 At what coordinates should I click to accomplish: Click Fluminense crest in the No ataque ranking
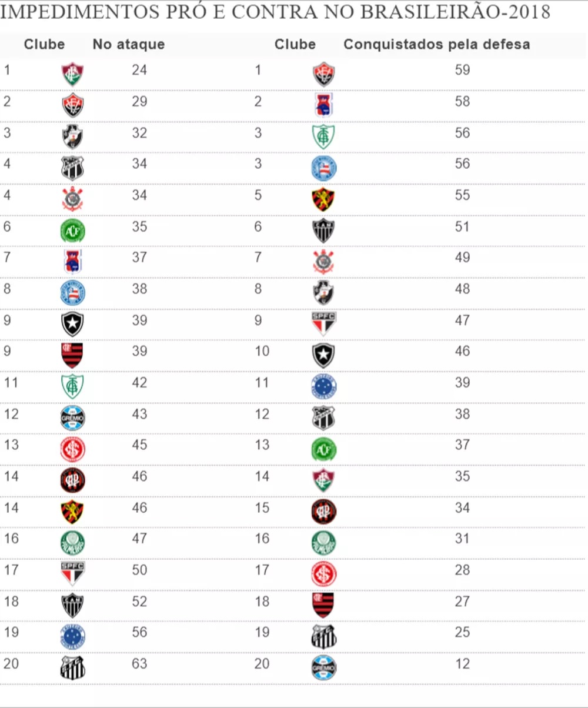click(x=73, y=74)
